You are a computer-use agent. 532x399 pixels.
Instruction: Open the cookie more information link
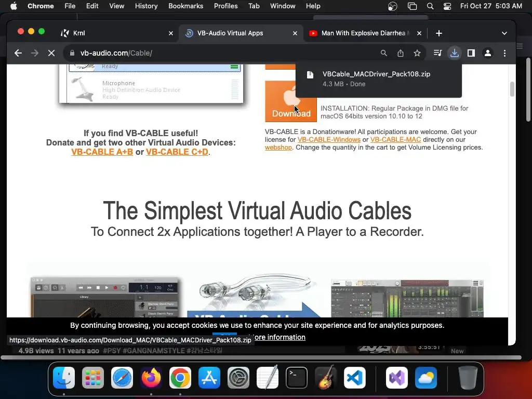(x=280, y=337)
